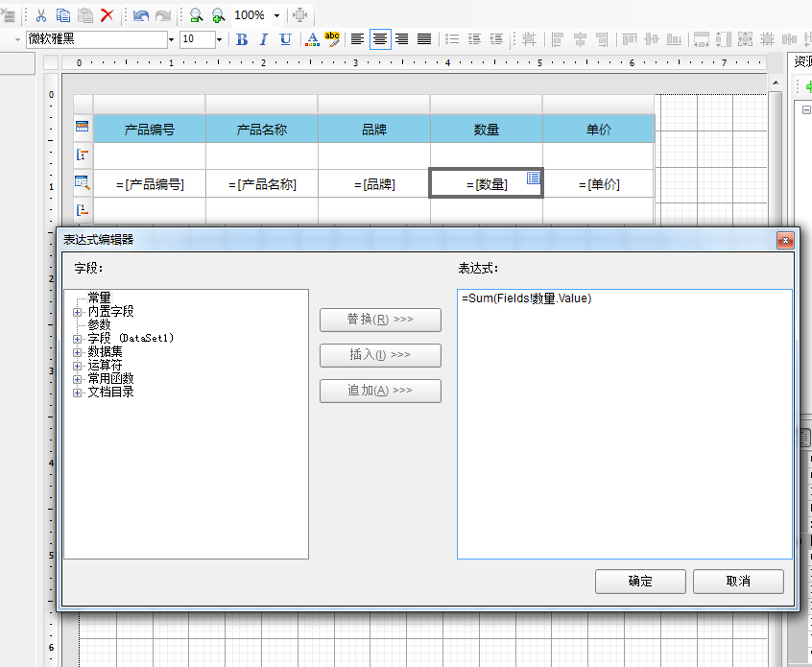Click the align tops layout icon
Screen dimensions: 812x667
(630, 38)
